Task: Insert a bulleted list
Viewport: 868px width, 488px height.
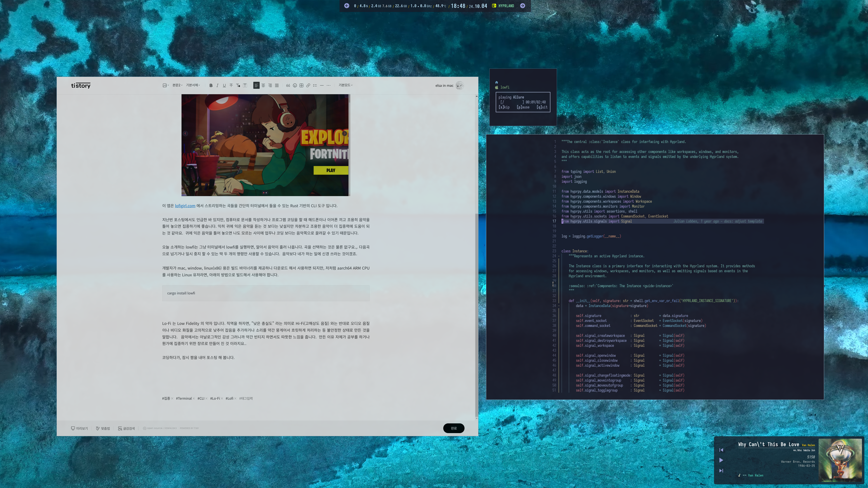Action: pyautogui.click(x=315, y=86)
